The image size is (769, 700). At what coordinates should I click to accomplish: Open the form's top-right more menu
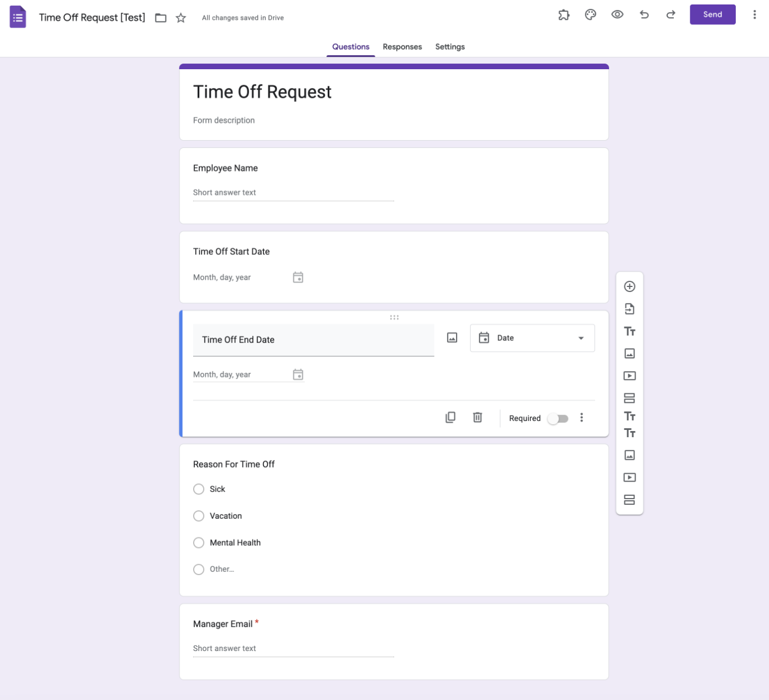pos(754,15)
